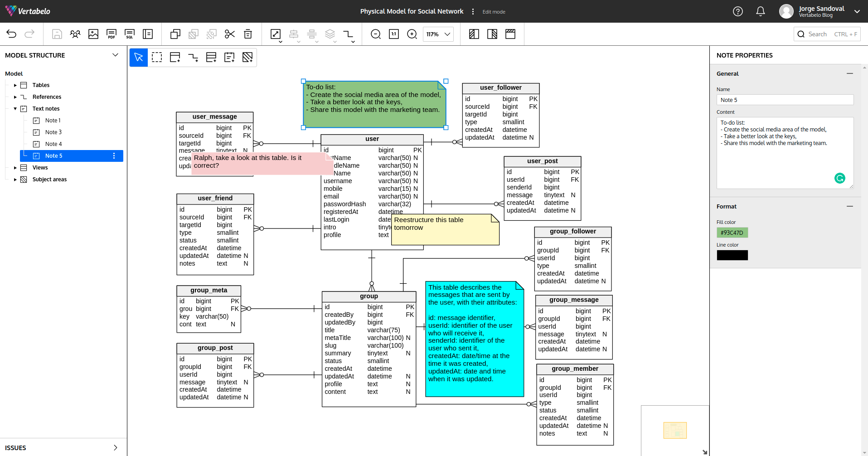Select the add view tool
Image resolution: width=868 pixels, height=456 pixels.
click(211, 57)
